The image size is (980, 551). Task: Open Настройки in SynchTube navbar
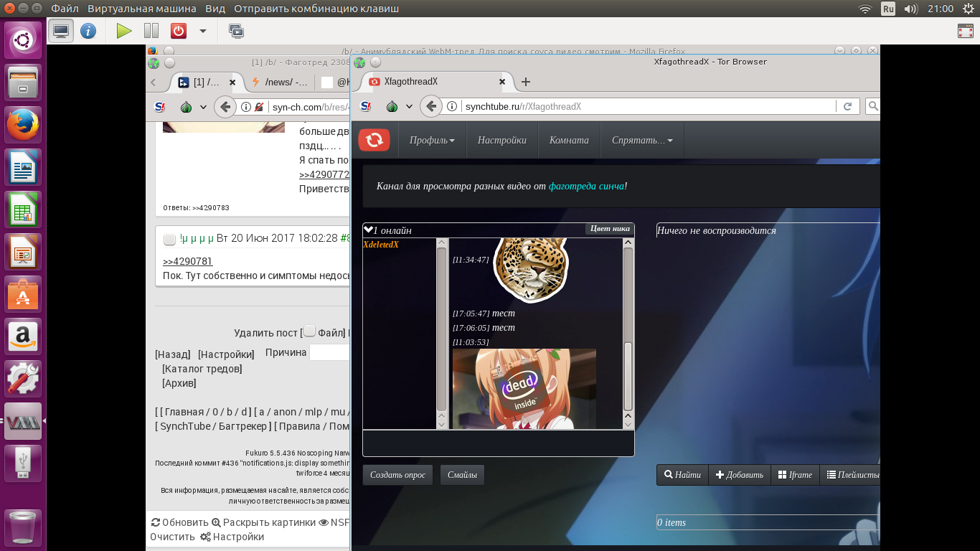(502, 141)
